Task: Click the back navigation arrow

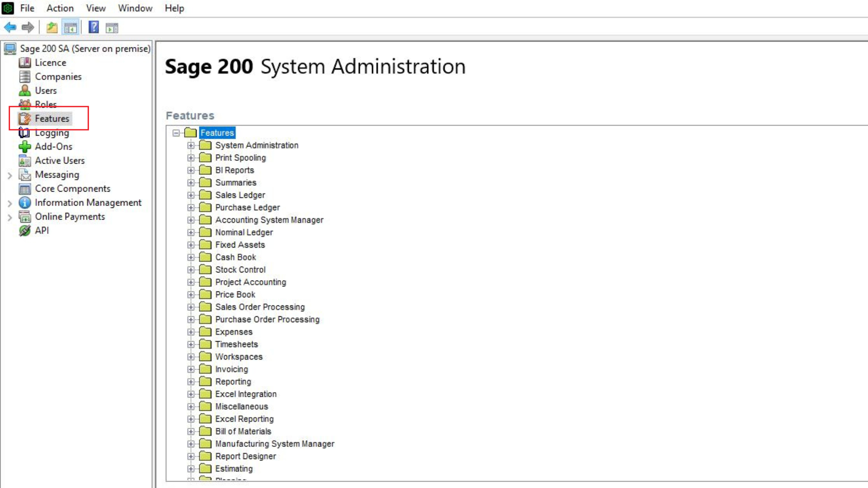Action: click(x=10, y=27)
